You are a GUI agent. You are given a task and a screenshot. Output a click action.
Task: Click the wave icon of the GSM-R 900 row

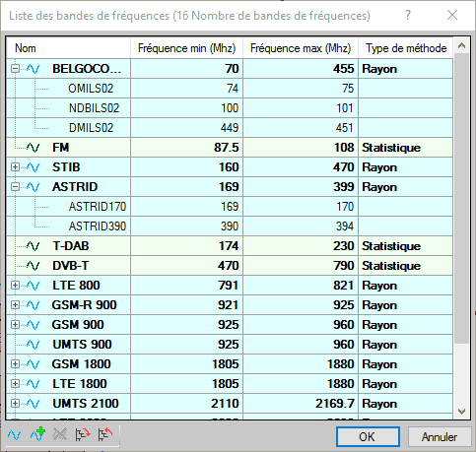(x=34, y=305)
